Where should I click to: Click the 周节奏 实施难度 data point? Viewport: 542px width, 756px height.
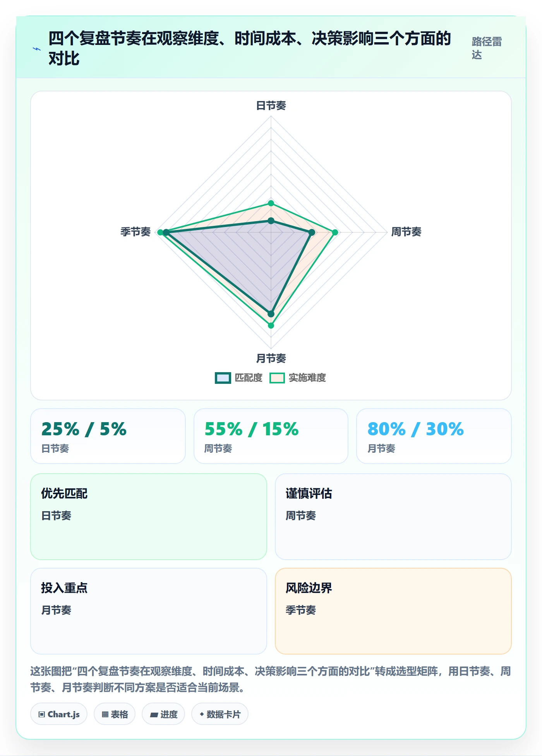point(335,232)
